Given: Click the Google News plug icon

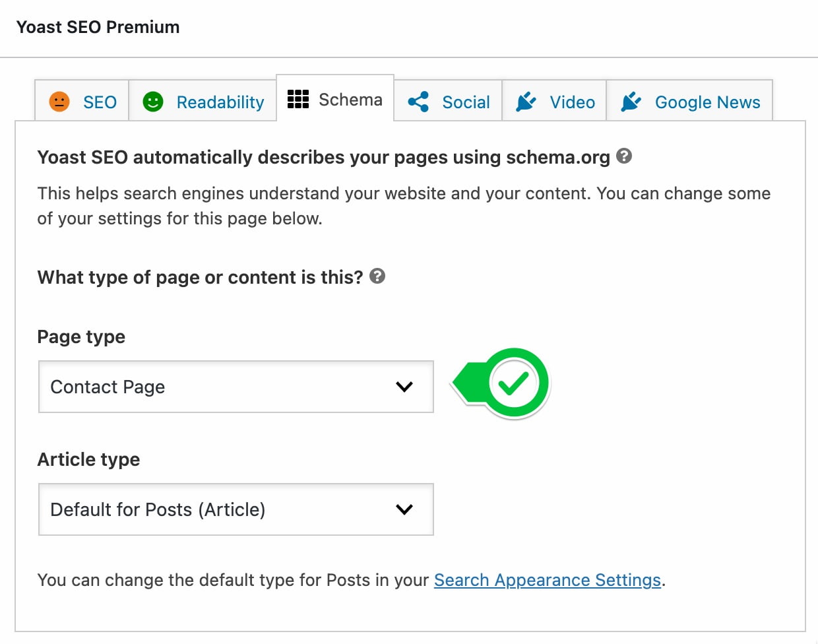Looking at the screenshot, I should pyautogui.click(x=631, y=101).
